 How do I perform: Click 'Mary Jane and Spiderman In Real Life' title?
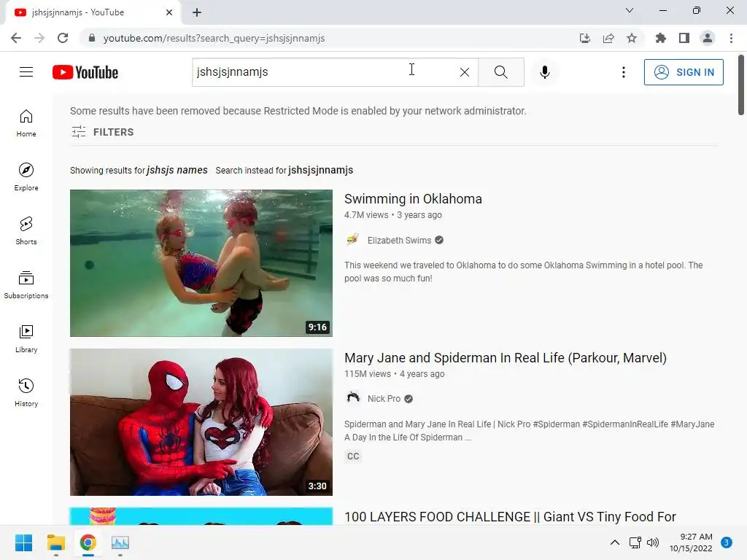point(506,357)
